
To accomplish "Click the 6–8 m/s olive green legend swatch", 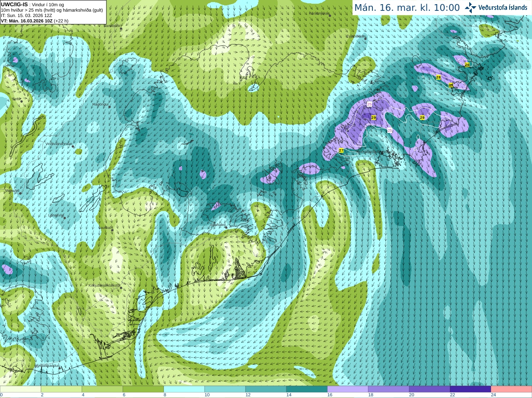I will (x=143, y=389).
